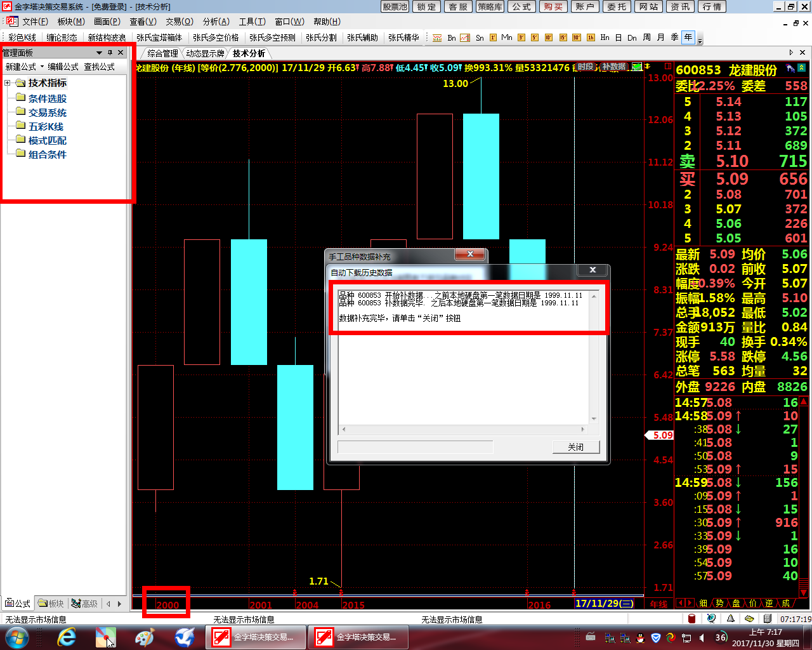Switch to the 动态显示牌 tab
The width and height of the screenshot is (812, 650).
(x=205, y=53)
